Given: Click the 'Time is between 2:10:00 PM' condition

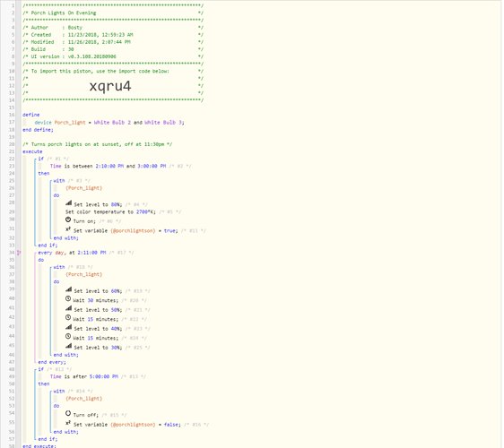Looking at the screenshot, I should tap(108, 167).
